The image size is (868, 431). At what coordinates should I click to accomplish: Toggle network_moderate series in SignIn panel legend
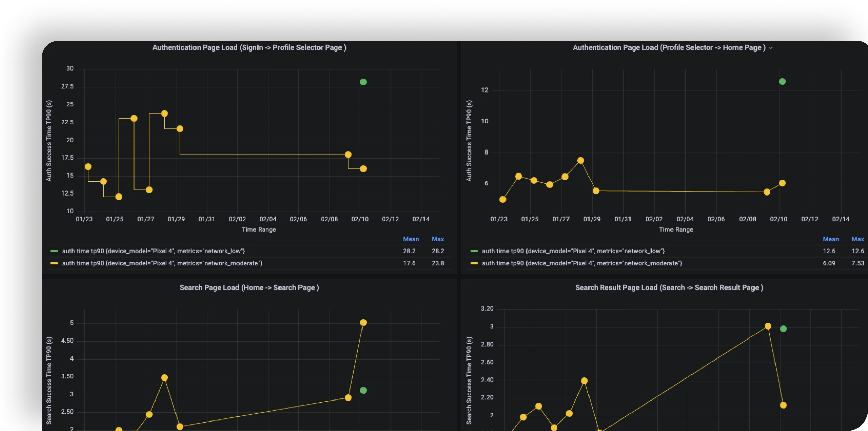coord(162,263)
